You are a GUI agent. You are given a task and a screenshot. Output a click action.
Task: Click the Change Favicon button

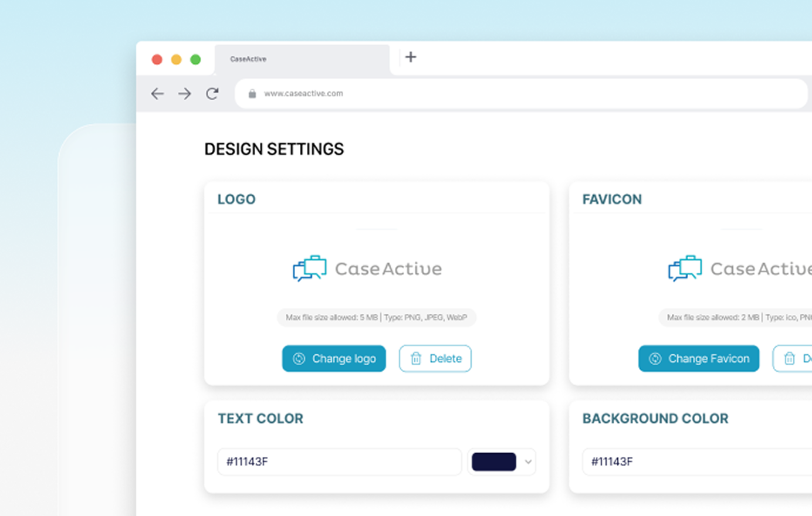tap(698, 358)
